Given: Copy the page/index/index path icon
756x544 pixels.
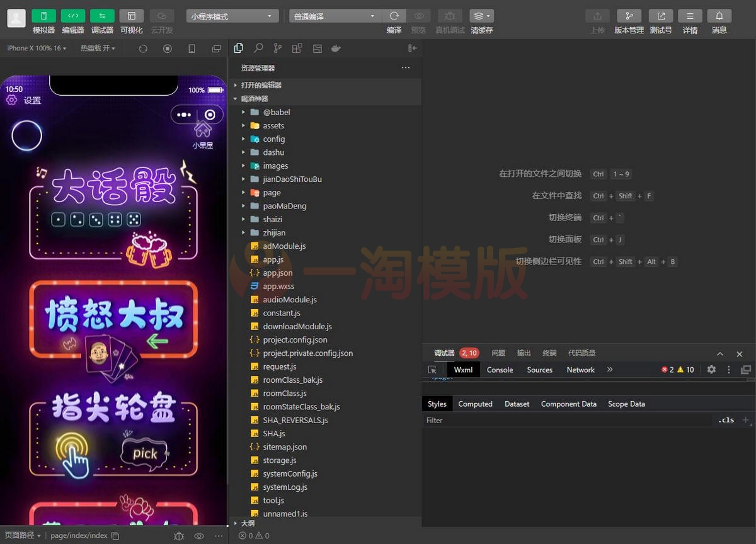Looking at the screenshot, I should [115, 536].
